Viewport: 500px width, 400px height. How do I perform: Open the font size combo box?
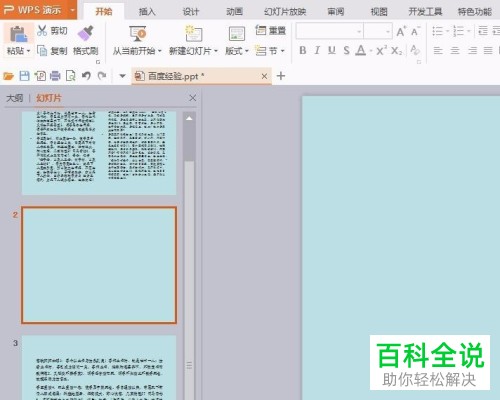pyautogui.click(x=378, y=32)
